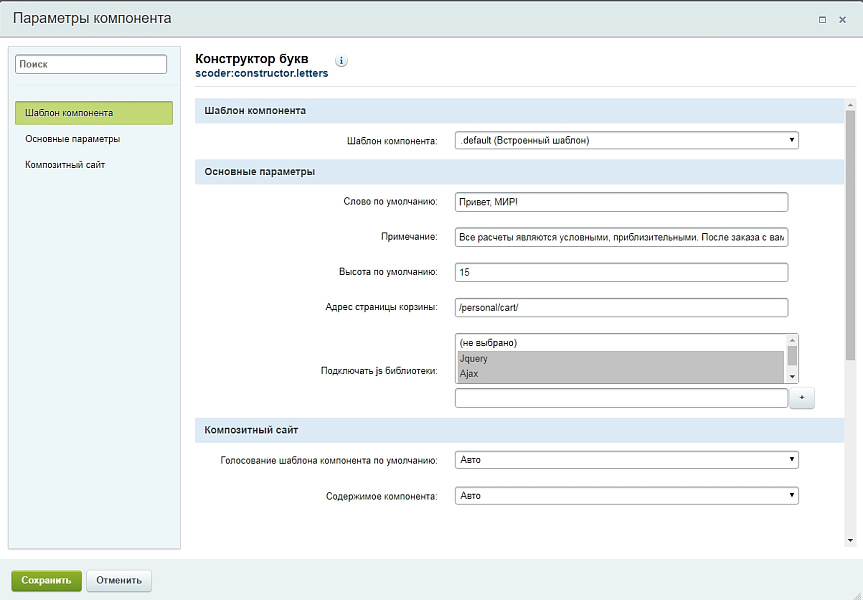Focus the Слово по умолчанию field

pos(621,202)
